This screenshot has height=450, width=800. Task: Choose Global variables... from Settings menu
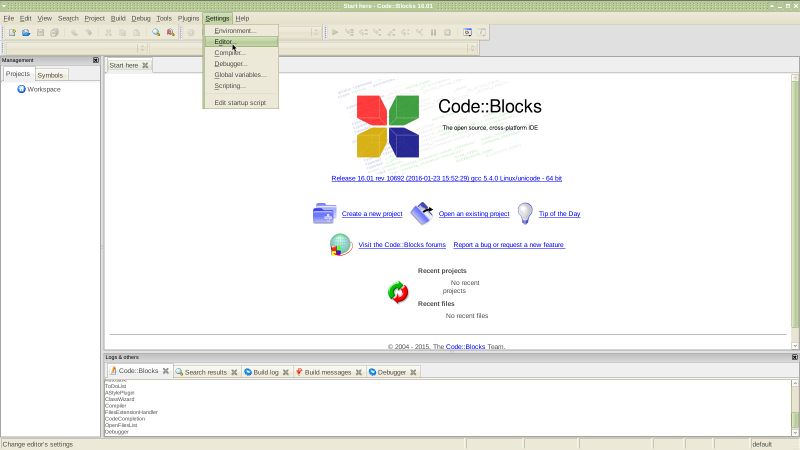click(x=241, y=74)
